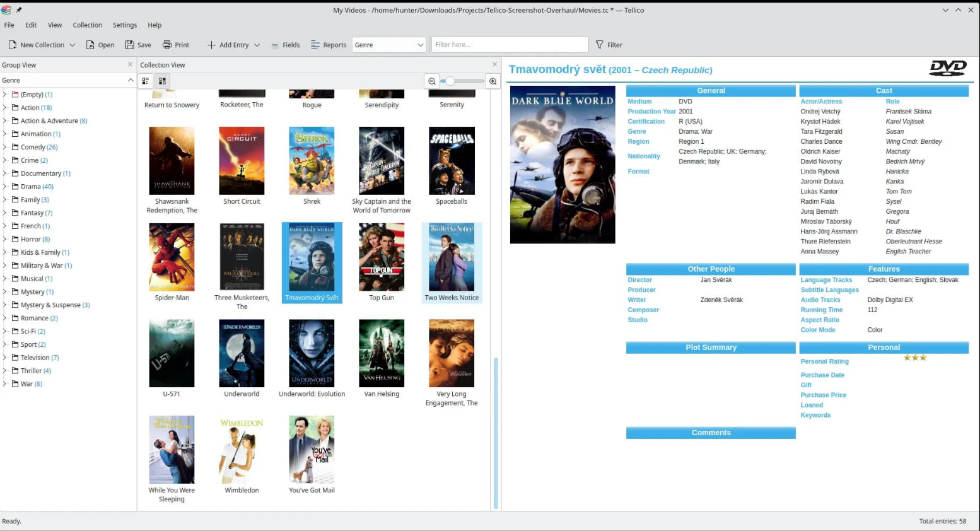Print the collection using the Print button
The width and height of the screenshot is (980, 531).
point(176,45)
